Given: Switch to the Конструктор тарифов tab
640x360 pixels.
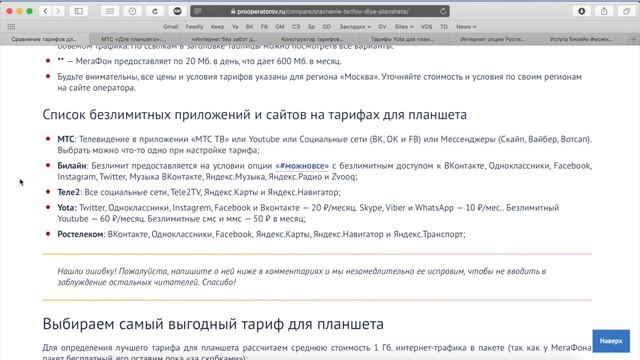Looking at the screenshot, I should click(313, 39).
